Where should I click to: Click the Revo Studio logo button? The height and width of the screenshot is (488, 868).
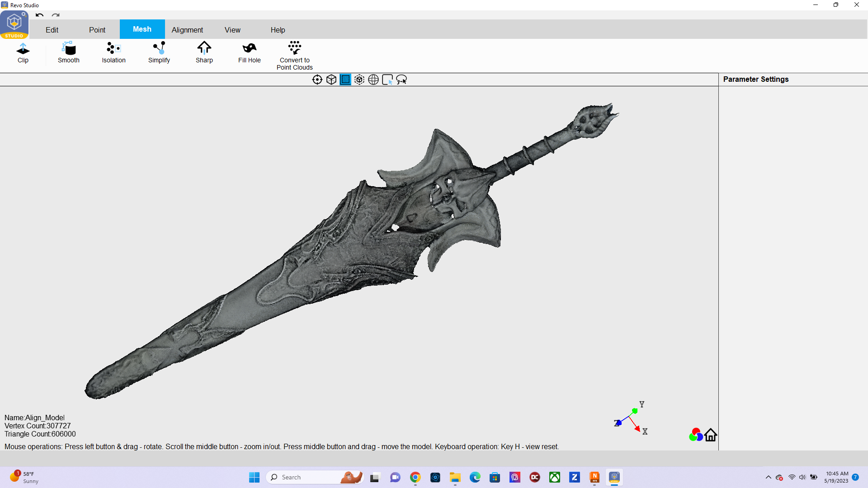[14, 24]
